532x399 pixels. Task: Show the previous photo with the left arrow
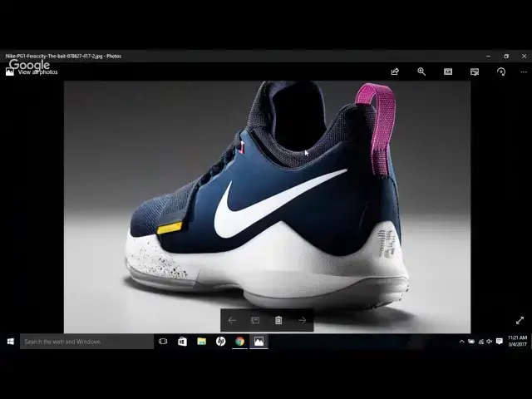tap(232, 320)
